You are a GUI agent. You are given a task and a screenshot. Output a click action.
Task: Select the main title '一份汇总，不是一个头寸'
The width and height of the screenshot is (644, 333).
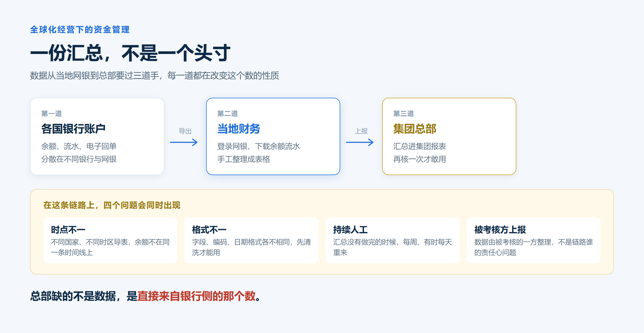(130, 53)
